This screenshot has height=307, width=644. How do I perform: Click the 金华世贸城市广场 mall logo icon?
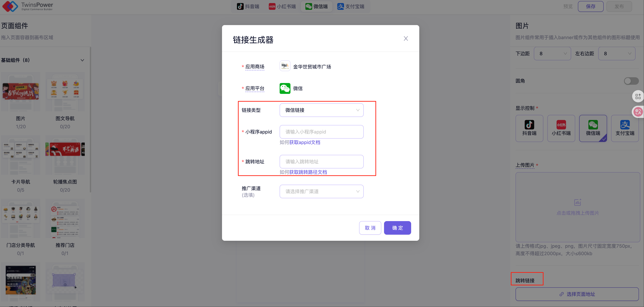[x=285, y=66]
